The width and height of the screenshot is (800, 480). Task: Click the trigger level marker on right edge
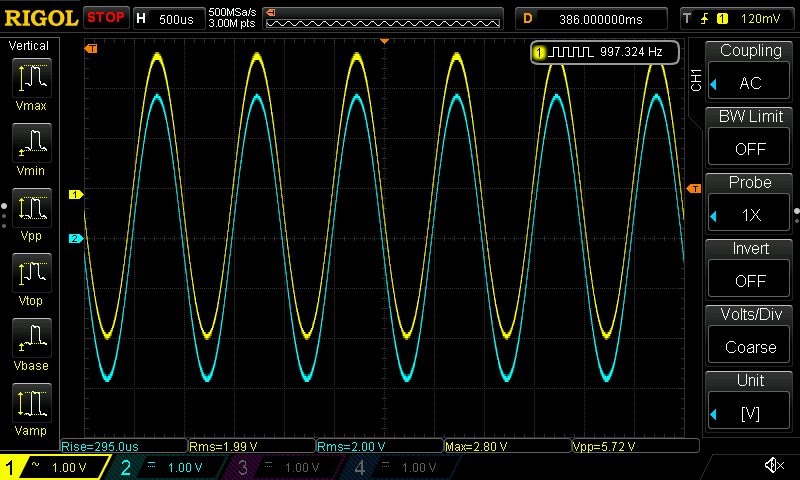(x=694, y=189)
